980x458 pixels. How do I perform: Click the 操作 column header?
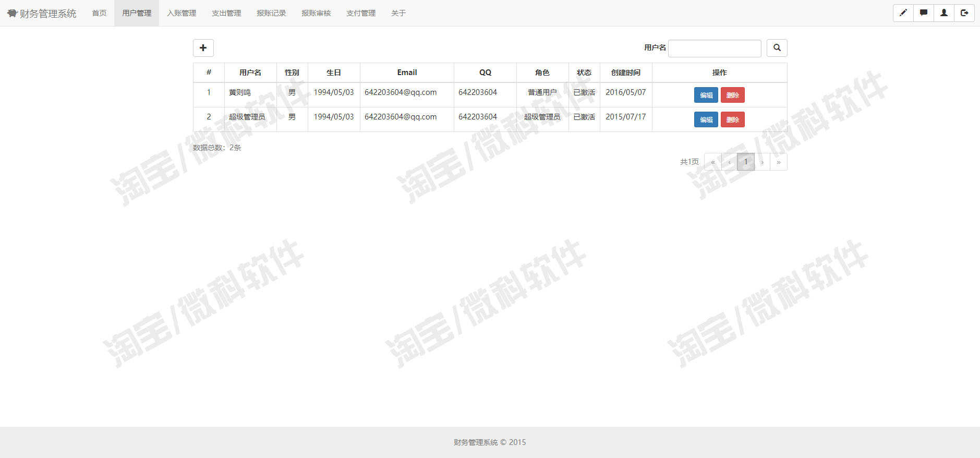(x=720, y=73)
